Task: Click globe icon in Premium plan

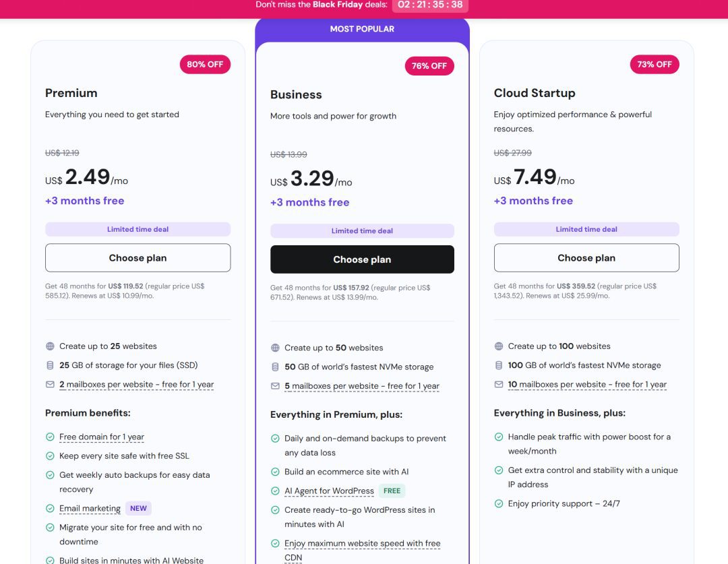Action: pyautogui.click(x=50, y=346)
